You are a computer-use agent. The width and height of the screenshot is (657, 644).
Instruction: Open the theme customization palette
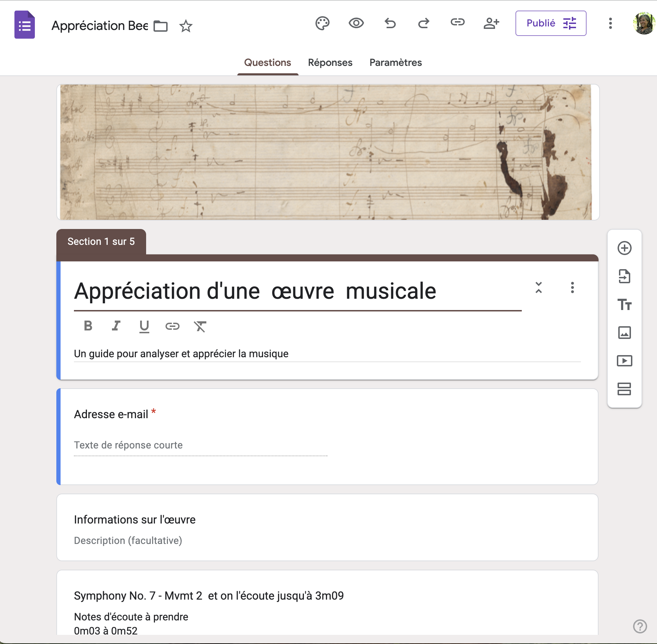tap(322, 24)
